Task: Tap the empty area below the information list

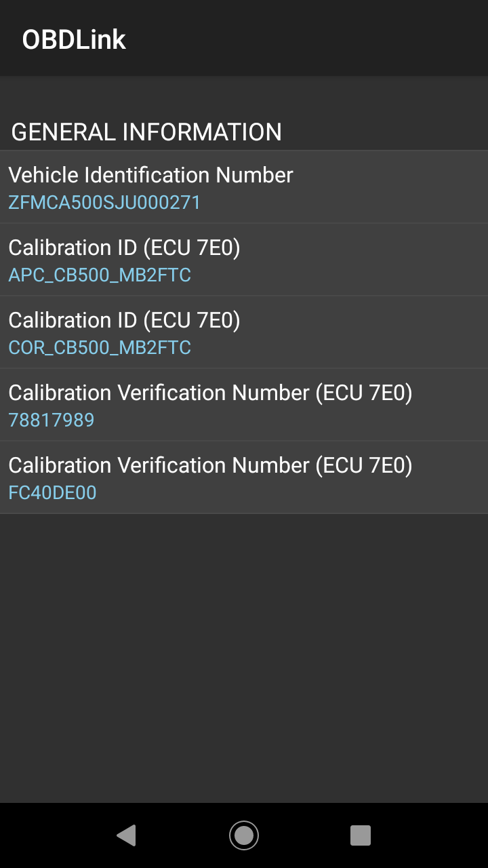Action: (x=244, y=651)
